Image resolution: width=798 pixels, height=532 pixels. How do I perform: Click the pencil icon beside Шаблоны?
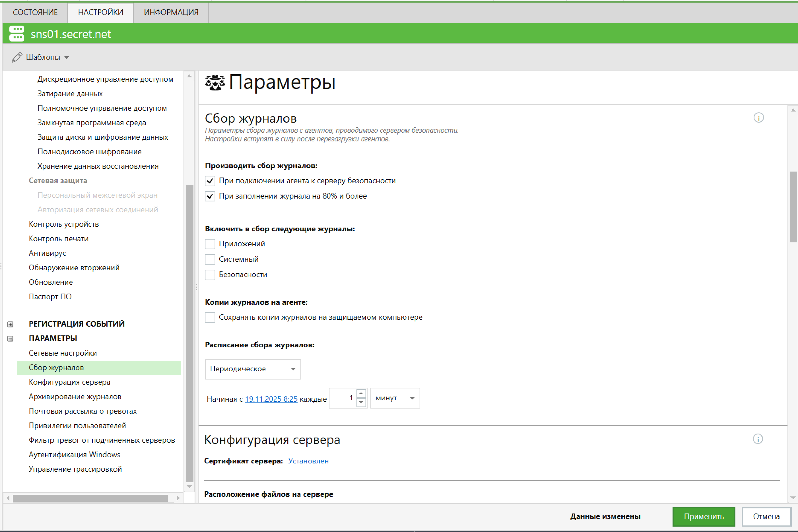click(17, 57)
